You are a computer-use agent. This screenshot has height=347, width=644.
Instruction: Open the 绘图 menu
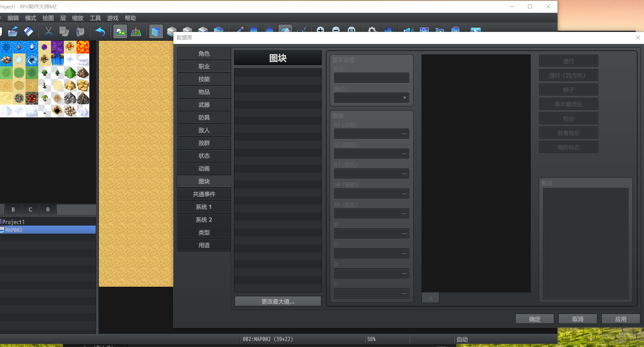click(48, 18)
